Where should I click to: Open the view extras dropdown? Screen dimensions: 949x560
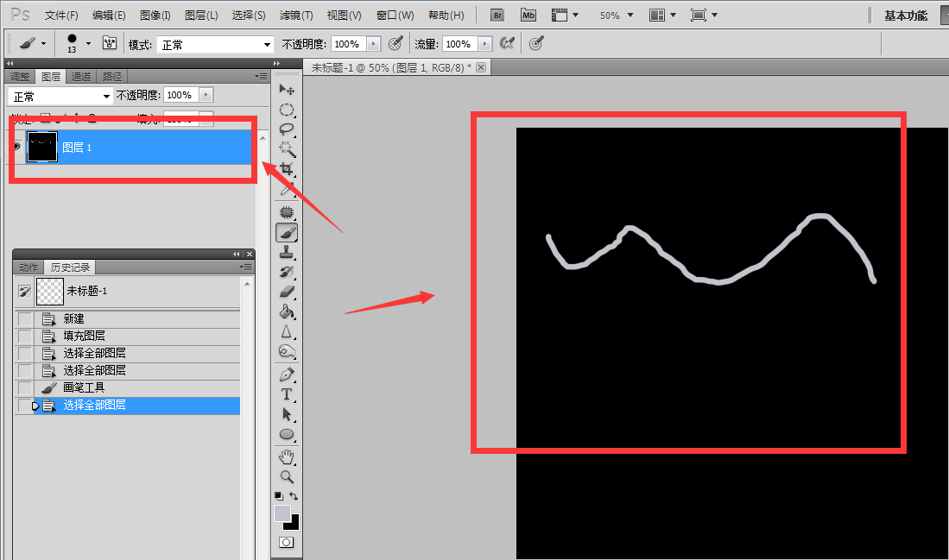click(565, 16)
